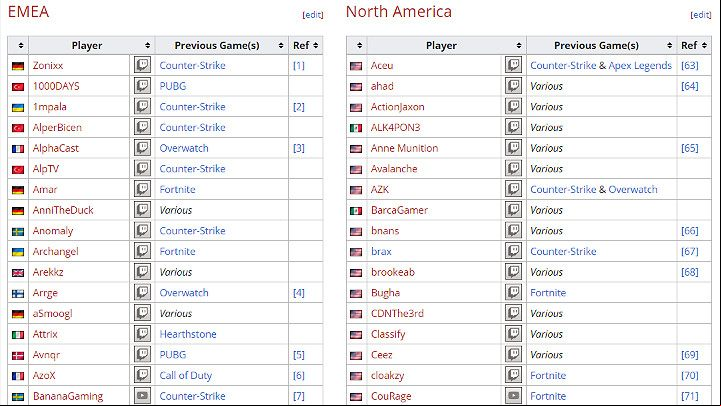
Task: Click the UK flag next to Arekkz
Action: pos(18,273)
